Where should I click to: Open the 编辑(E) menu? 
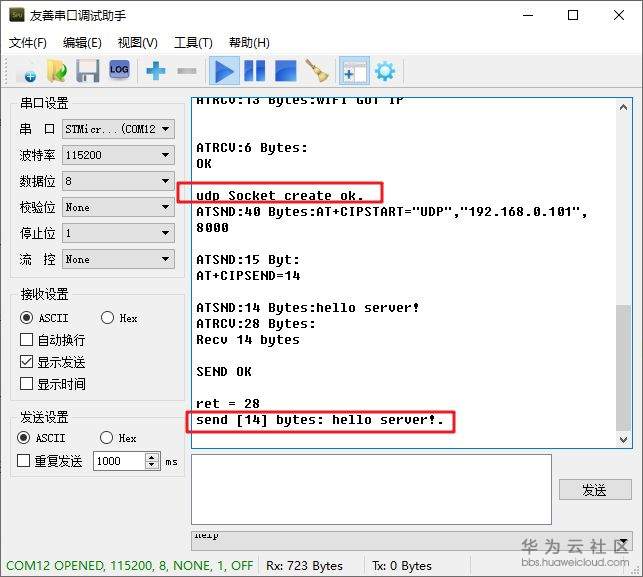click(x=82, y=43)
